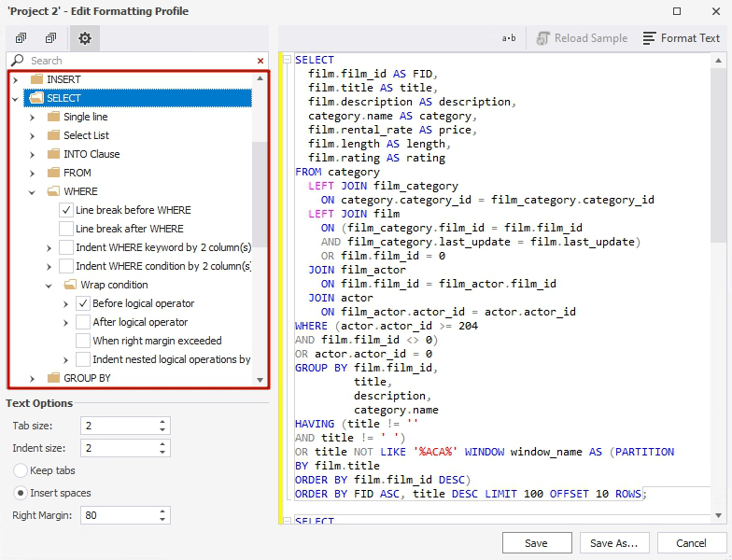The height and width of the screenshot is (560, 732).
Task: Expand the INTO Clause node
Action: pyautogui.click(x=32, y=155)
